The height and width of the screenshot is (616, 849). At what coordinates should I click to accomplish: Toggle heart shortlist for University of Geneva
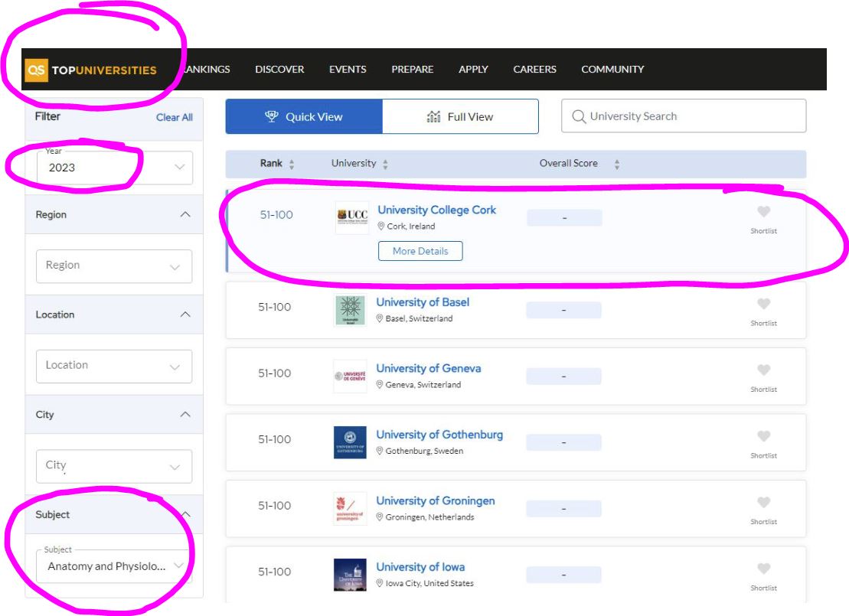(763, 370)
